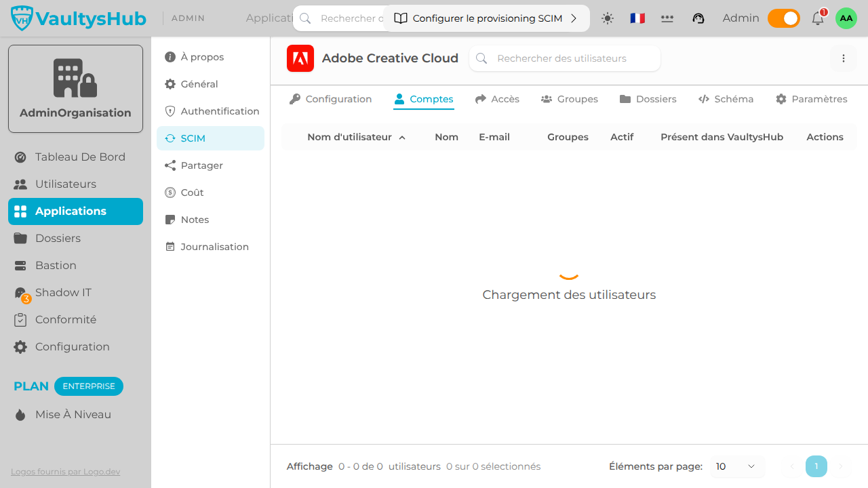Click the Conformité clipboard icon
This screenshot has width=868, height=488.
coord(20,320)
